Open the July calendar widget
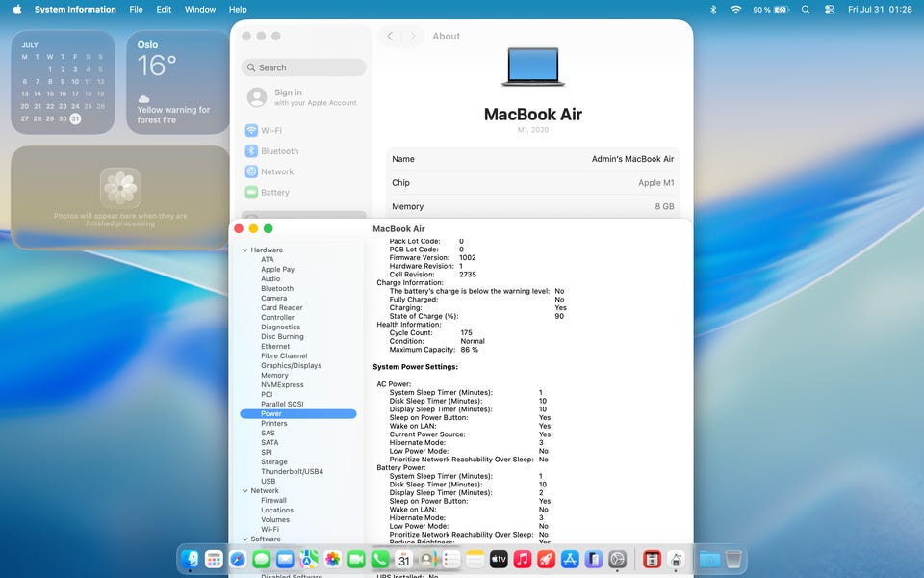The width and height of the screenshot is (924, 578). [x=63, y=82]
